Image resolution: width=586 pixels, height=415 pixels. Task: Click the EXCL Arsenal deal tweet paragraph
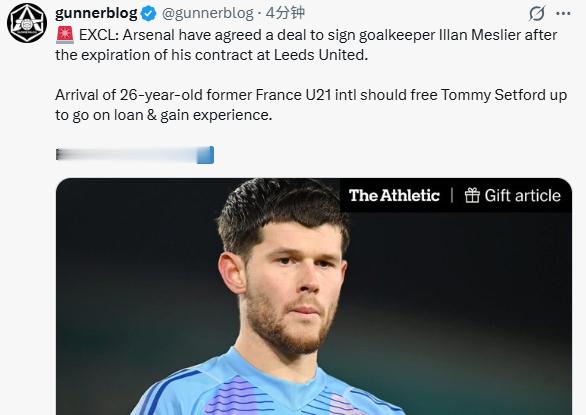(x=306, y=45)
